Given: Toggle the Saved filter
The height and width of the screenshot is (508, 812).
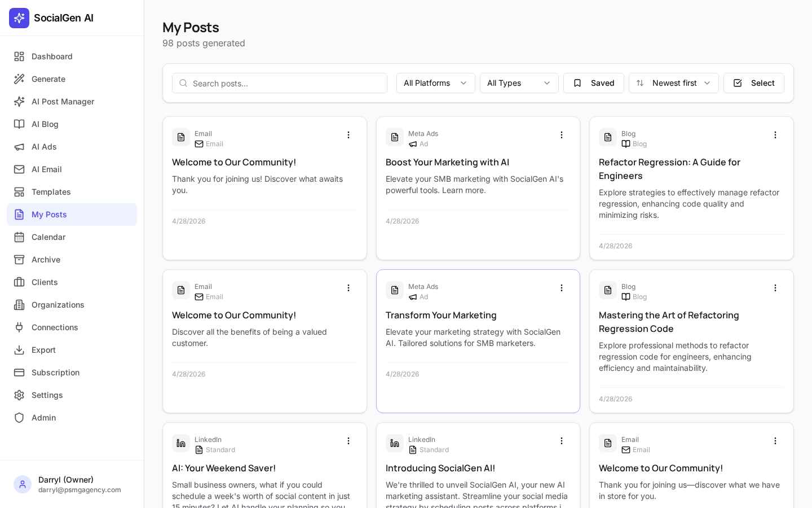Looking at the screenshot, I should 594,83.
